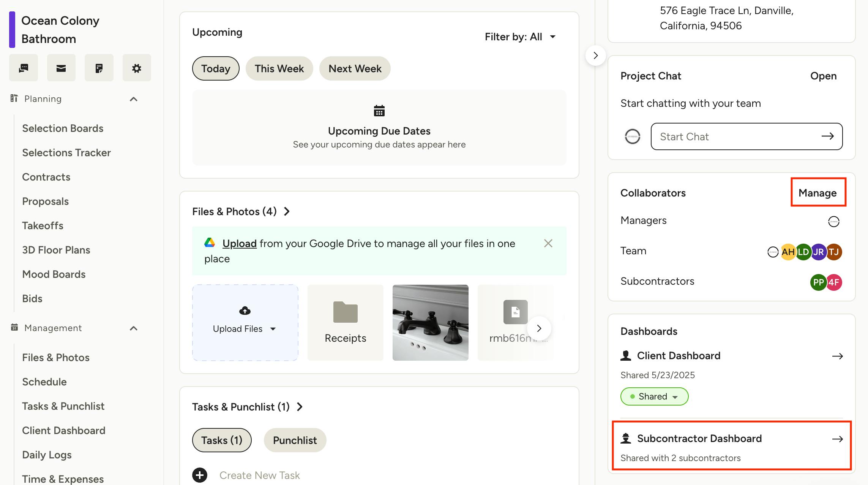Collapse the right panel with chevron
This screenshot has height=485, width=868.
(595, 55)
